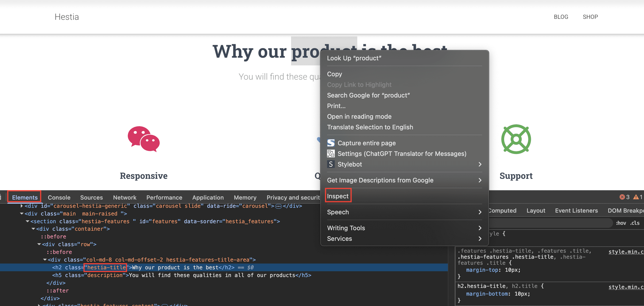Choose Inspect from the context menu
Screen dimensions: 644x306
(x=337, y=196)
